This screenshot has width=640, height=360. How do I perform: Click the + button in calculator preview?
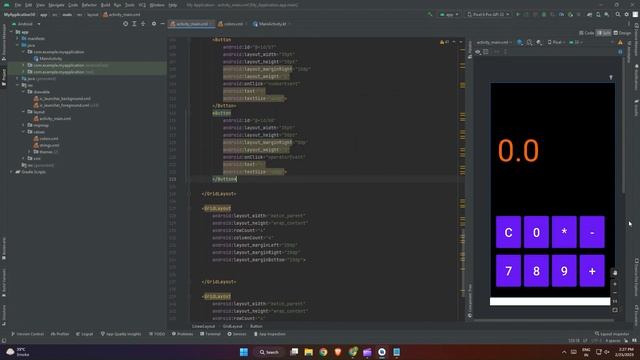(x=592, y=271)
